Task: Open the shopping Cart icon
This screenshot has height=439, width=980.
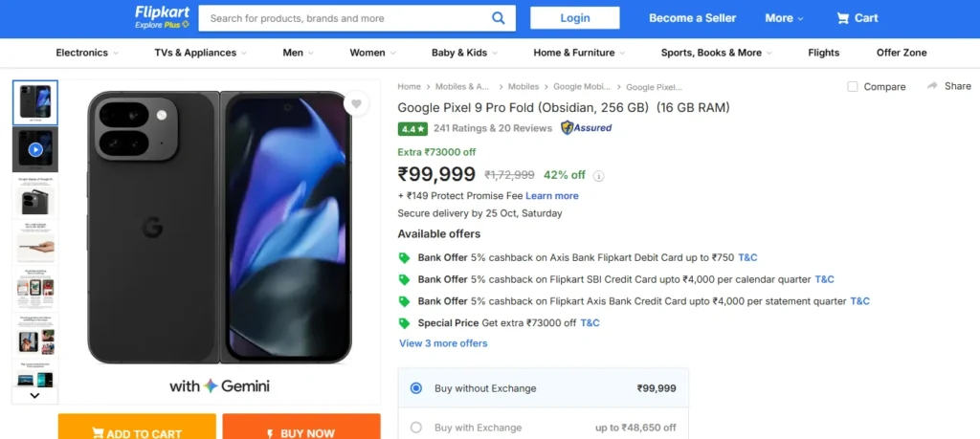Action: (x=843, y=18)
